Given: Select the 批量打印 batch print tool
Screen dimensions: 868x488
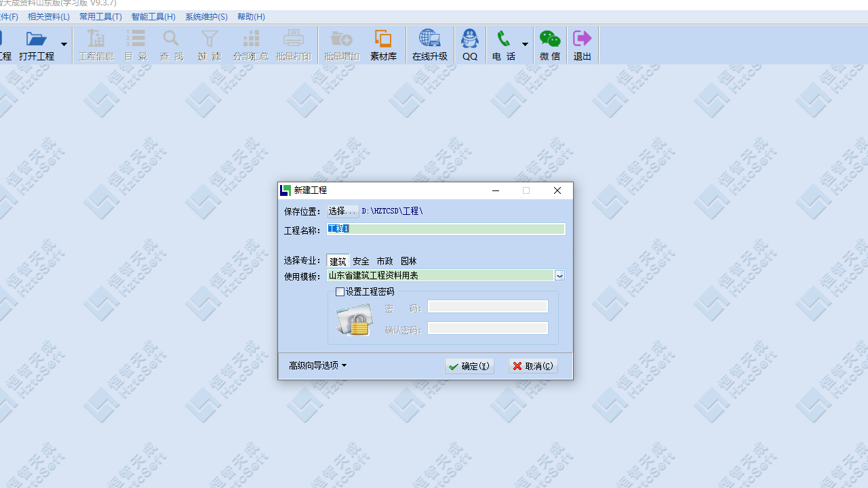Looking at the screenshot, I should [x=293, y=44].
